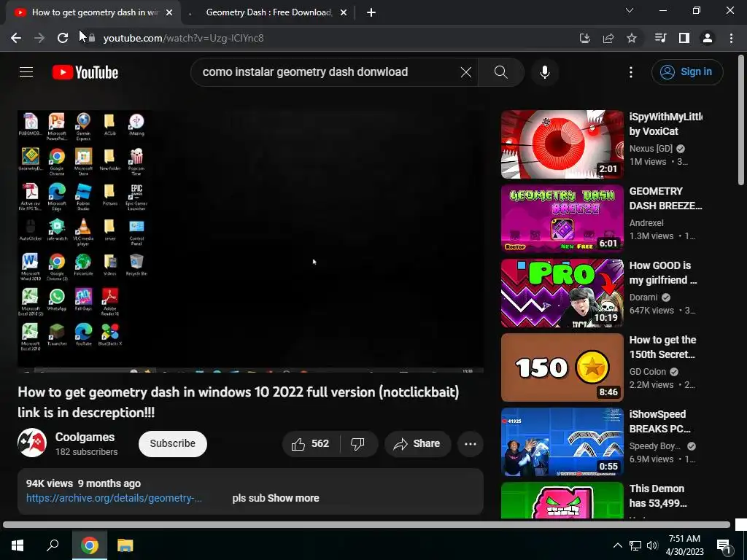Screen dimensions: 747x560
Task: Click the video player area
Action: [251, 241]
